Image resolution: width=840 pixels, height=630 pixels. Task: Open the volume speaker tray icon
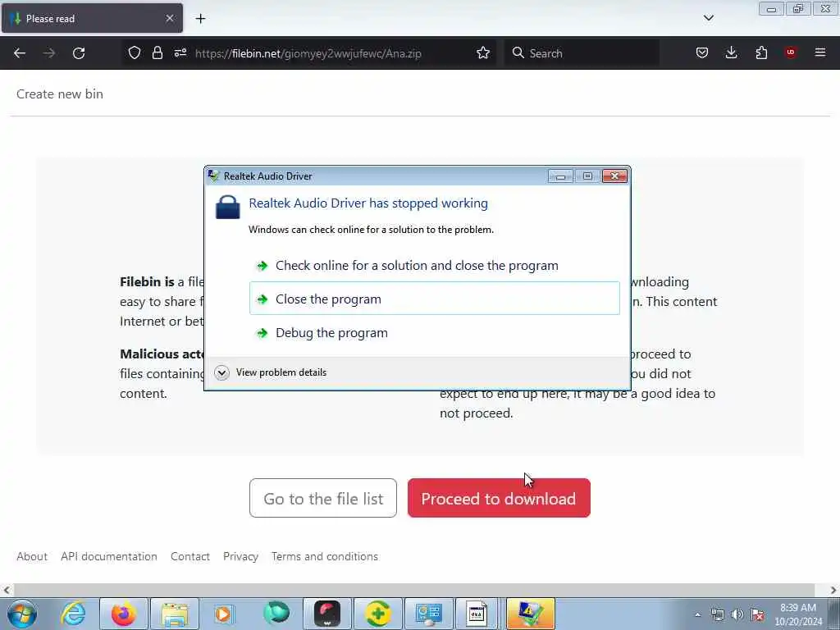[x=737, y=614]
